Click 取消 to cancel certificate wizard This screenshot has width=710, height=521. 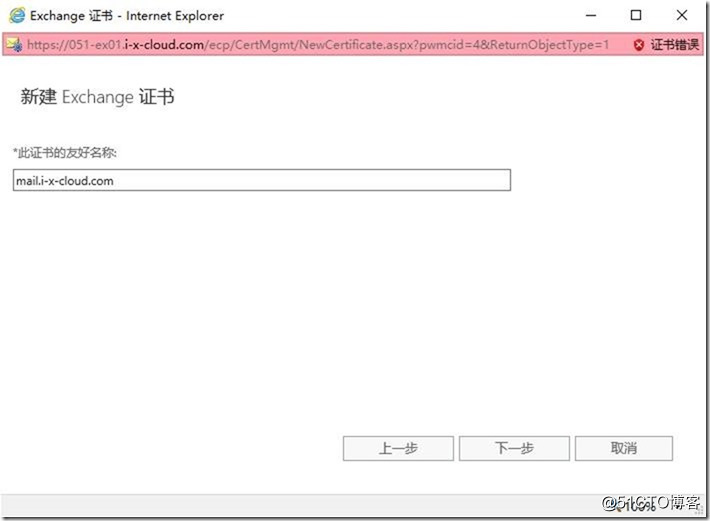(624, 448)
